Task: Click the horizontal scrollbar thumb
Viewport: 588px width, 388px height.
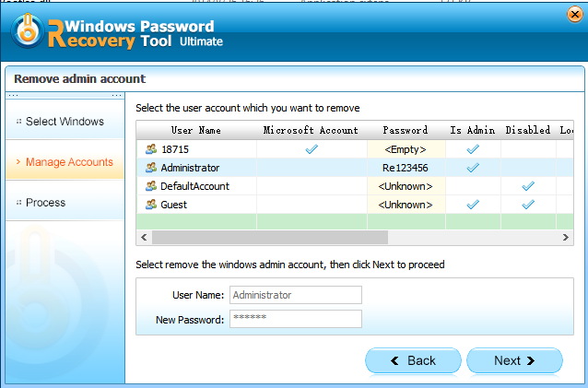Action: tap(270, 237)
